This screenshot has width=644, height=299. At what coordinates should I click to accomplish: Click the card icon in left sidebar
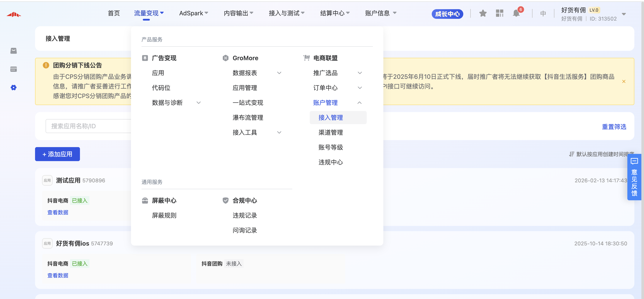(x=14, y=69)
